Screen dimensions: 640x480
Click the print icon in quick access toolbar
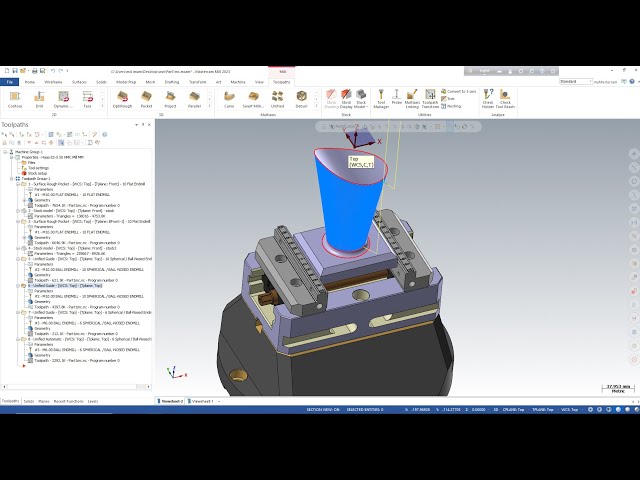[x=35, y=71]
